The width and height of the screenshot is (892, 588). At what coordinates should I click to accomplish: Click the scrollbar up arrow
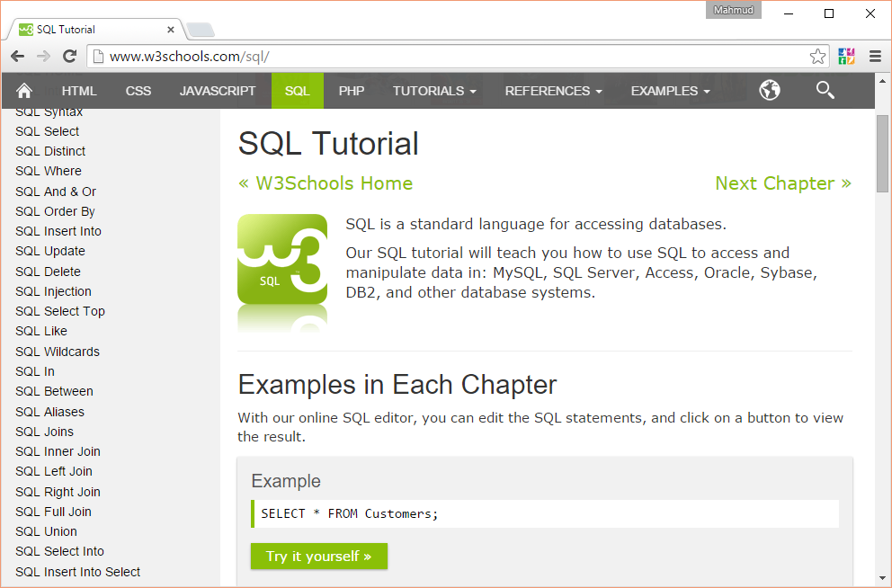pyautogui.click(x=882, y=81)
